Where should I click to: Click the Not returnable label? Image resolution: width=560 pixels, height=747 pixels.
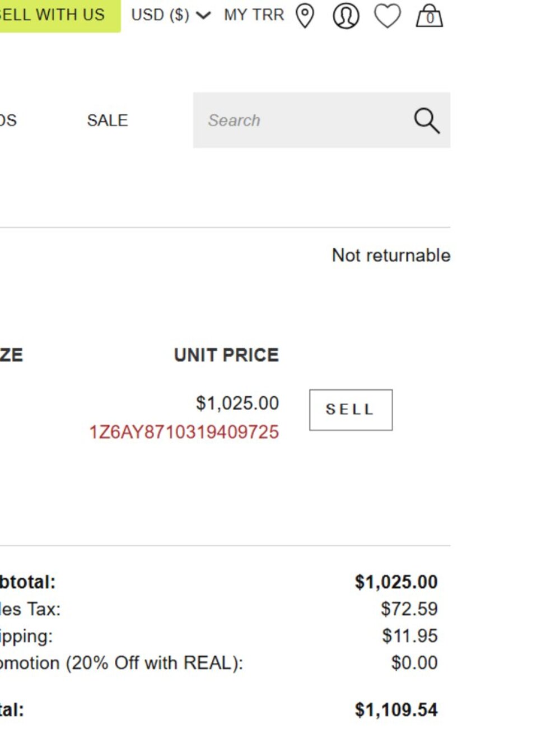coord(391,255)
